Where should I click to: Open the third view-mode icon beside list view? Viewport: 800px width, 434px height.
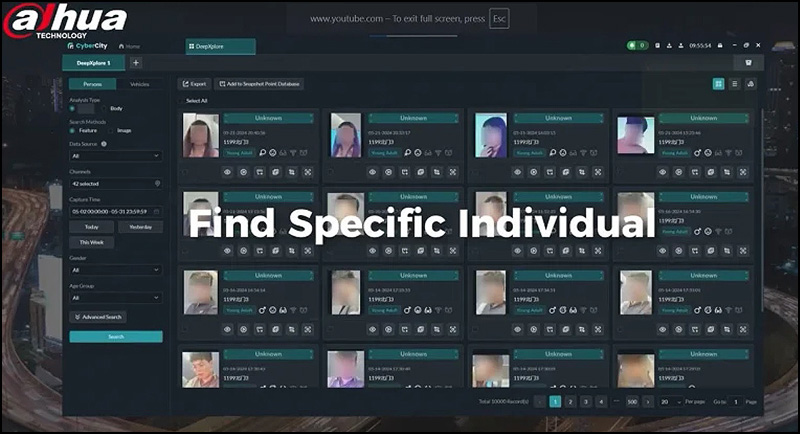point(751,84)
